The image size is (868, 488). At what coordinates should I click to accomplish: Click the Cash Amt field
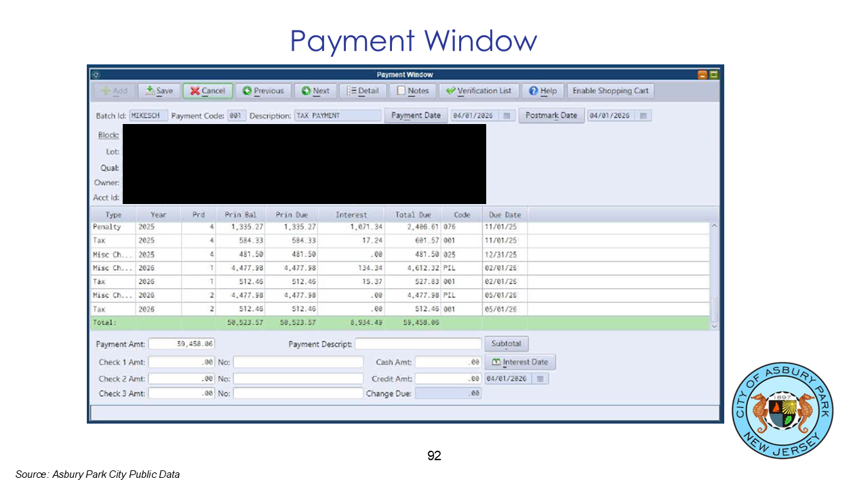[x=448, y=363]
